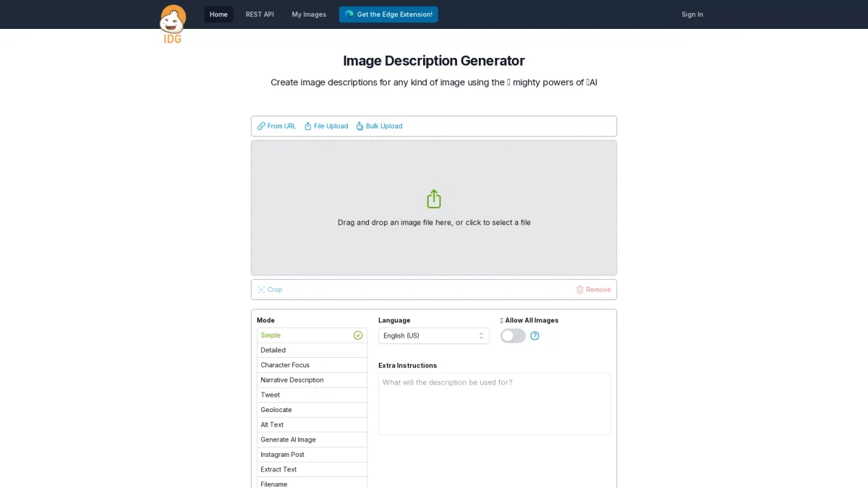Click the From URL link icon
Viewport: 868px width, 488px height.
tap(261, 126)
